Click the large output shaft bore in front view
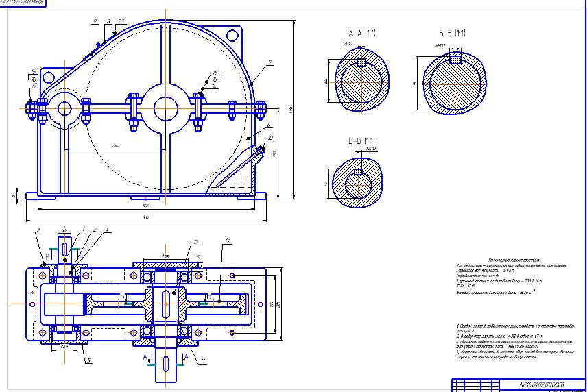 [165, 108]
